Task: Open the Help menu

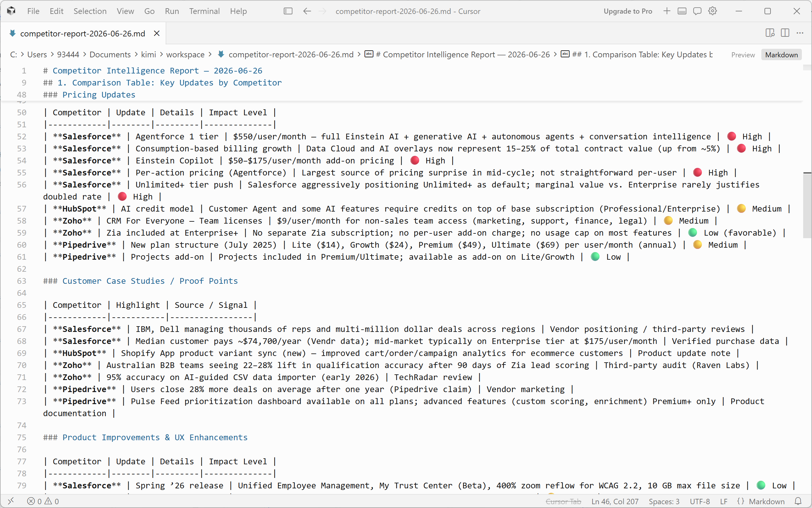Action: [x=238, y=11]
